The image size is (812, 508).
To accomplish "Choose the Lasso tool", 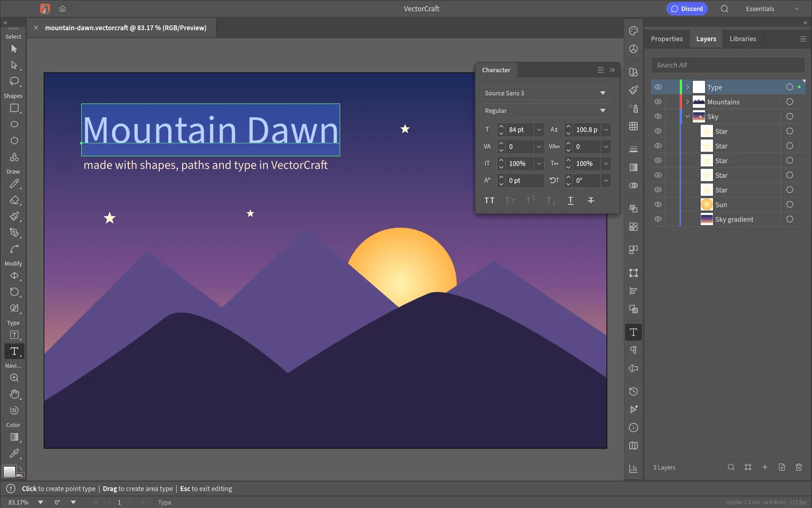I will tap(14, 81).
